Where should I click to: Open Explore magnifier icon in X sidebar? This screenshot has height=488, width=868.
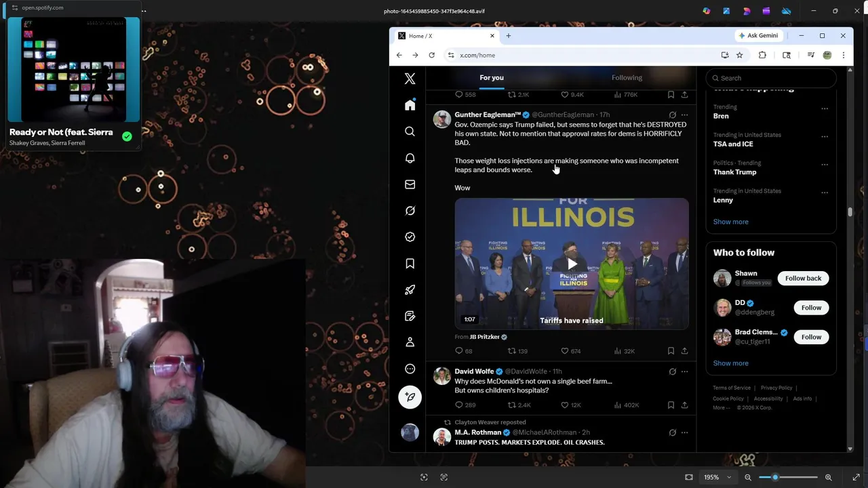tap(410, 131)
